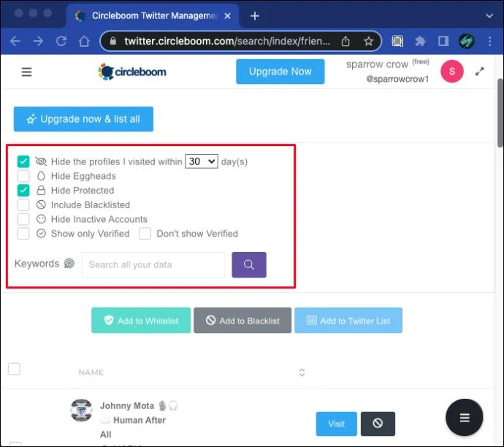The height and width of the screenshot is (447, 504).
Task: Tick the Hide Inactive Accounts checkbox
Action: (x=23, y=219)
